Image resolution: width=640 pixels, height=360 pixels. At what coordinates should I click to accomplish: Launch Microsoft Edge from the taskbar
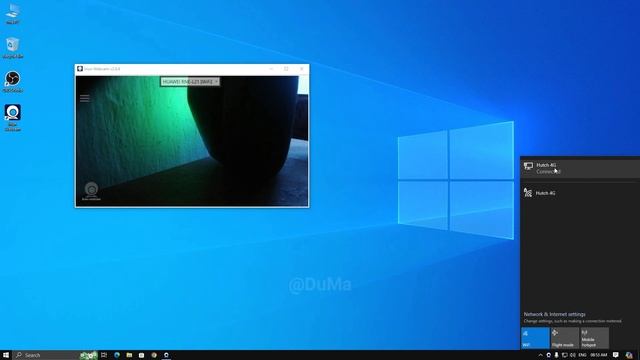click(117, 355)
